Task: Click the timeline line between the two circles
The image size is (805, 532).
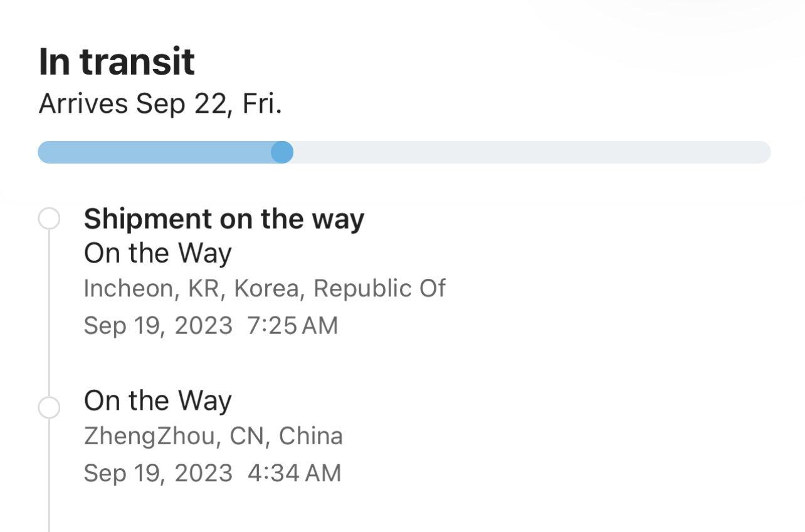Action: point(49,313)
